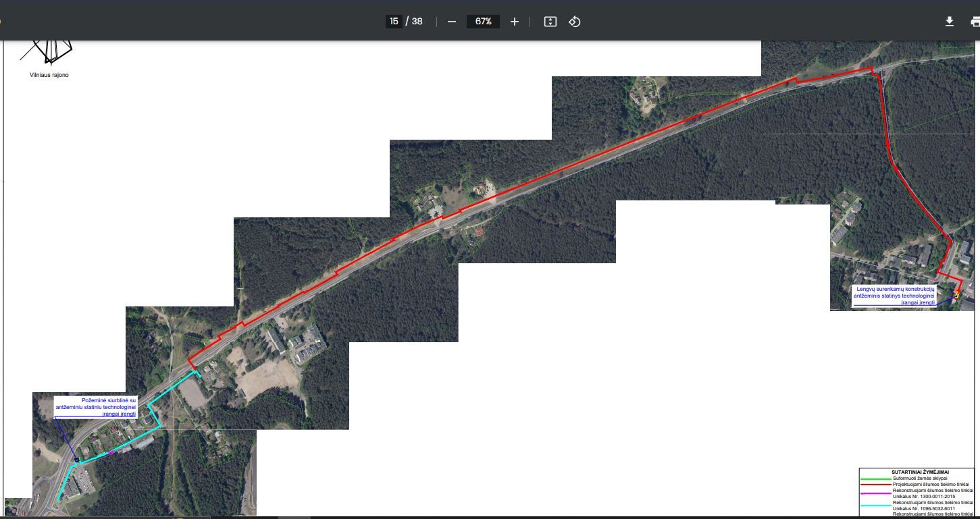Download the PDF file
Viewport: 980px width, 519px height.
[x=949, y=22]
